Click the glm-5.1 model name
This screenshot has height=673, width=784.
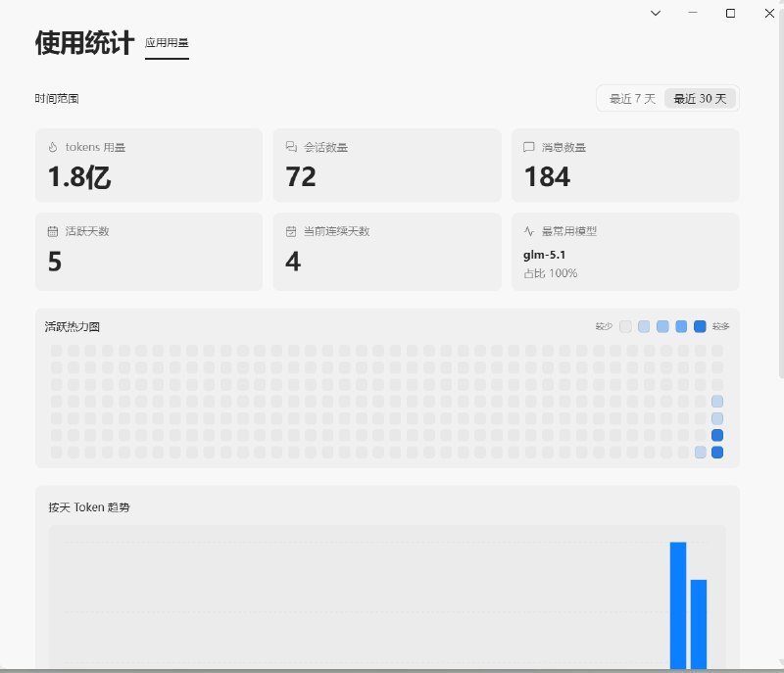[x=545, y=255]
